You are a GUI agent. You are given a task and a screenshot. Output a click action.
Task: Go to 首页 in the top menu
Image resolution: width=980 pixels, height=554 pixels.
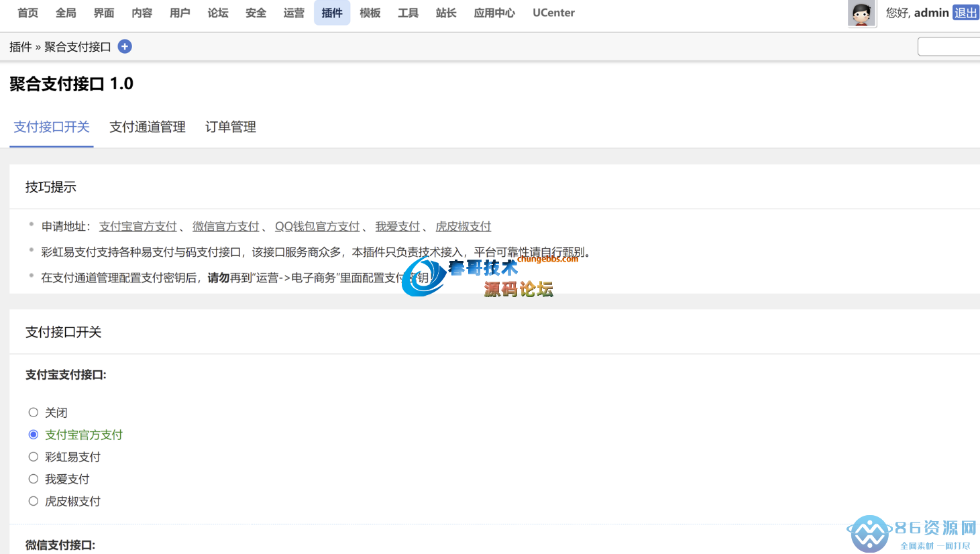tap(27, 12)
